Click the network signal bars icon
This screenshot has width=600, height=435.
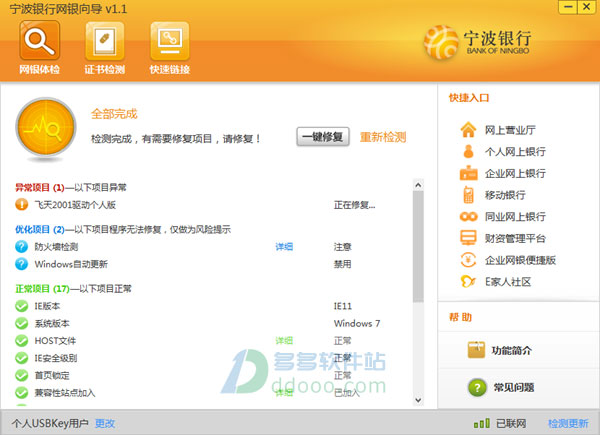pyautogui.click(x=482, y=423)
